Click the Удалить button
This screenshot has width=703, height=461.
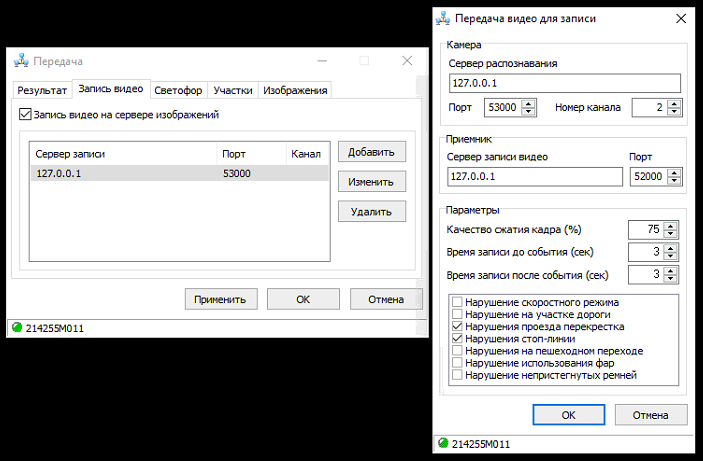[x=372, y=212]
